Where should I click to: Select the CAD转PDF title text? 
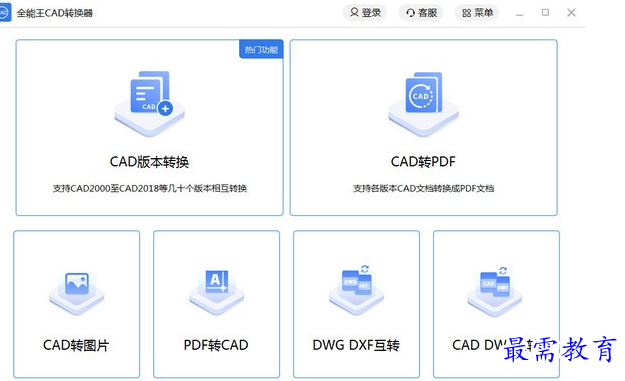pyautogui.click(x=423, y=161)
